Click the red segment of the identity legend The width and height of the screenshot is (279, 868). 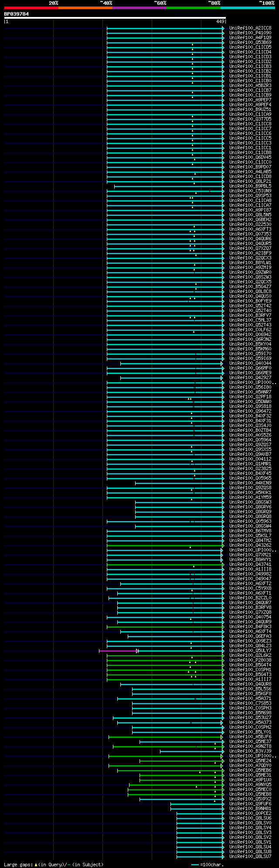pyautogui.click(x=31, y=8)
